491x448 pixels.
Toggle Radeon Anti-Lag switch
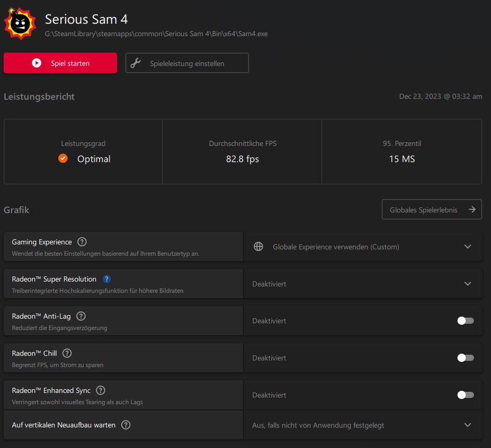coord(465,321)
